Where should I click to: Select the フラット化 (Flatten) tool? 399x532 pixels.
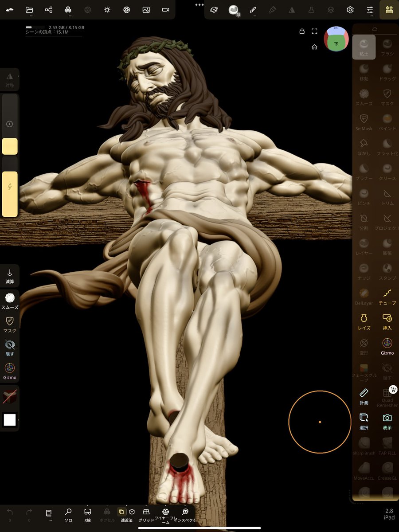pos(387,147)
